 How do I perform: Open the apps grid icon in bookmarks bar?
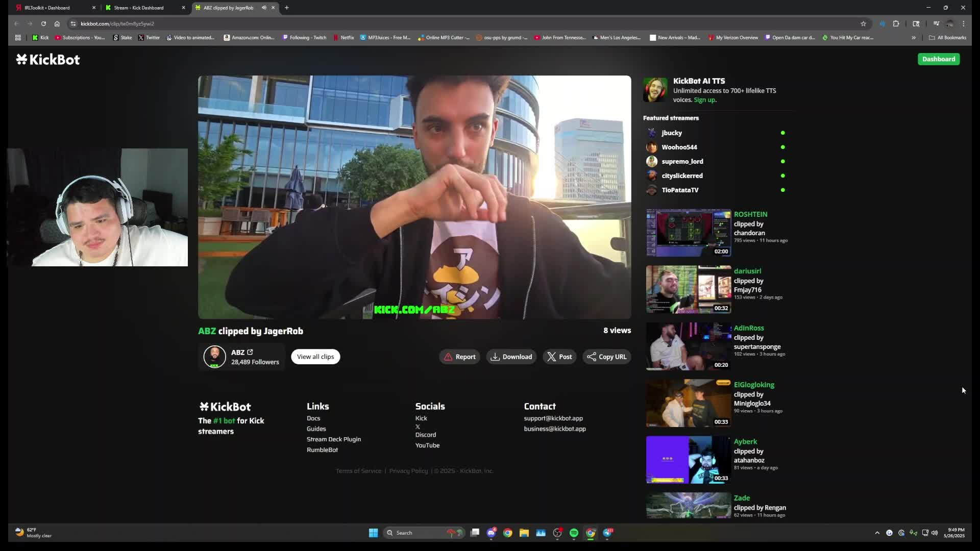(x=18, y=38)
